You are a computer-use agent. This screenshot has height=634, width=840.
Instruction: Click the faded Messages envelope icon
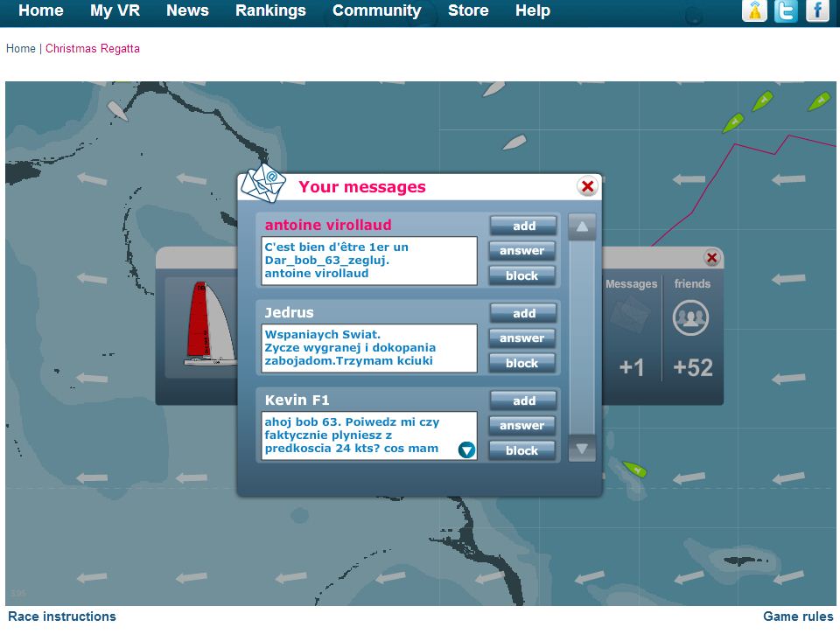631,314
